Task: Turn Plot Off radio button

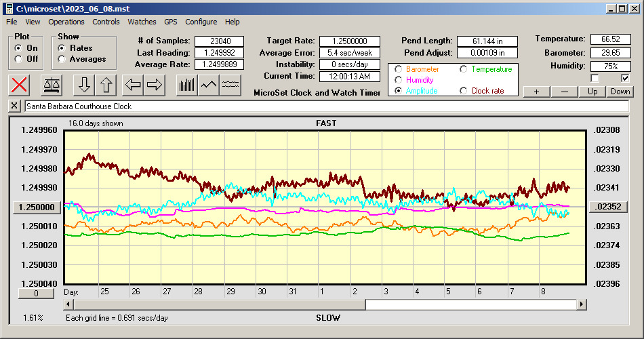Action: coord(18,59)
